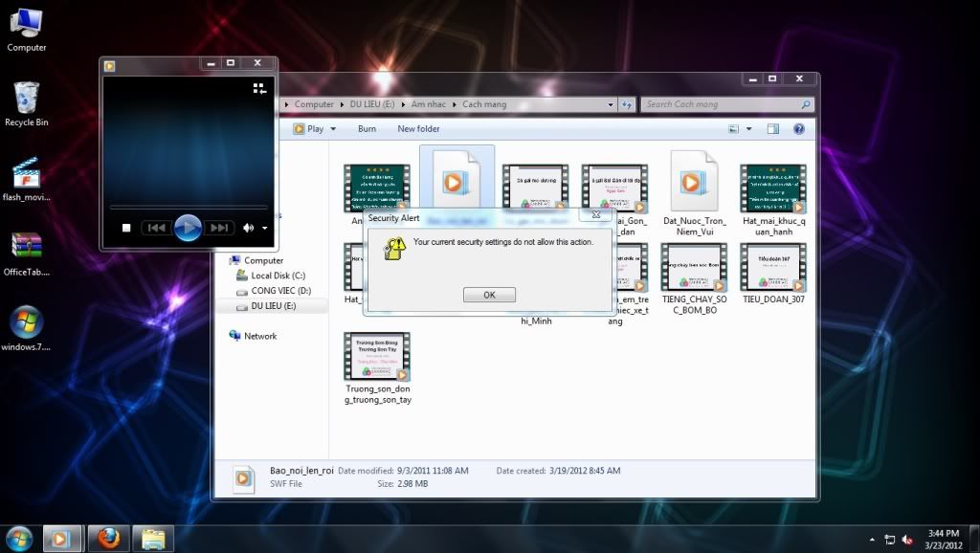Screen dimensions: 980x553
Task: Open the view options dropdown arrow
Action: point(748,129)
